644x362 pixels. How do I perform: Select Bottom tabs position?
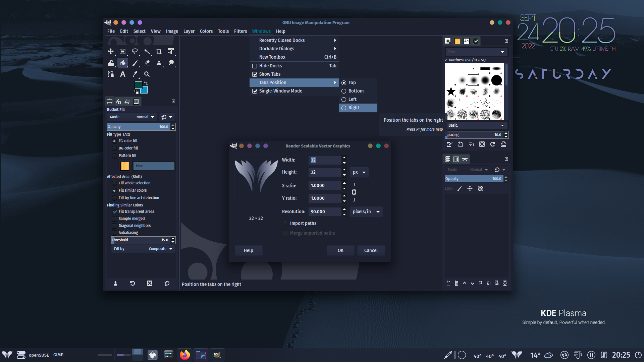coord(358,91)
